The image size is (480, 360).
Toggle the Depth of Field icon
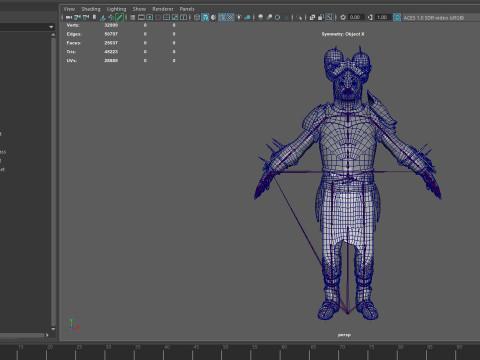tap(286, 17)
